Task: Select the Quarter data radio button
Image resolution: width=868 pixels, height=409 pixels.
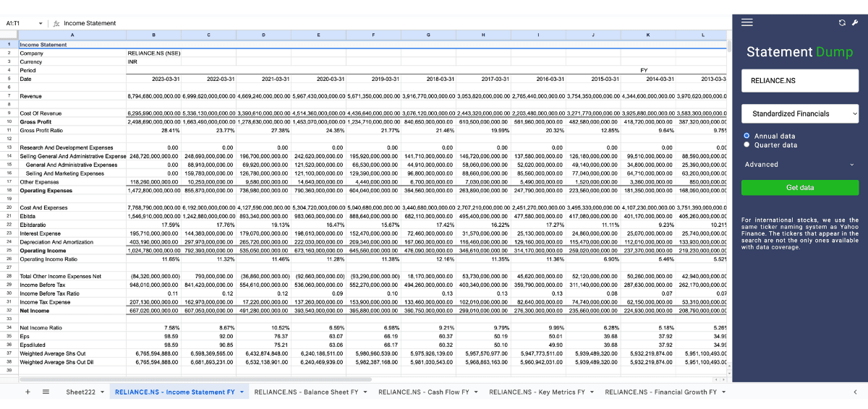Action: 746,145
